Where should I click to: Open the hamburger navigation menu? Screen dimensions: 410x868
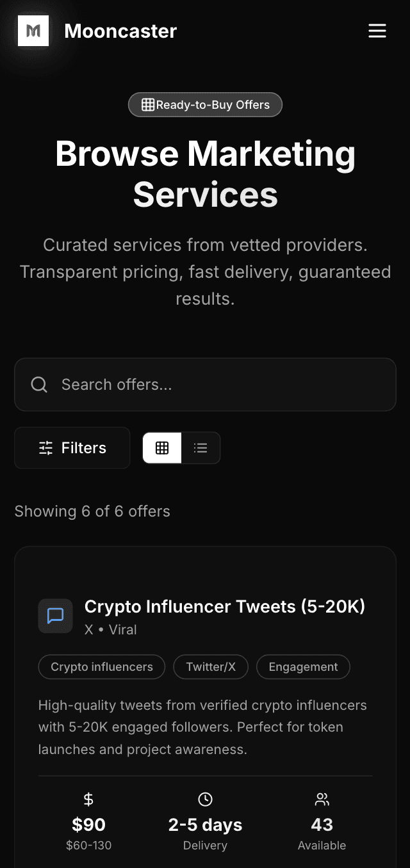pyautogui.click(x=377, y=31)
